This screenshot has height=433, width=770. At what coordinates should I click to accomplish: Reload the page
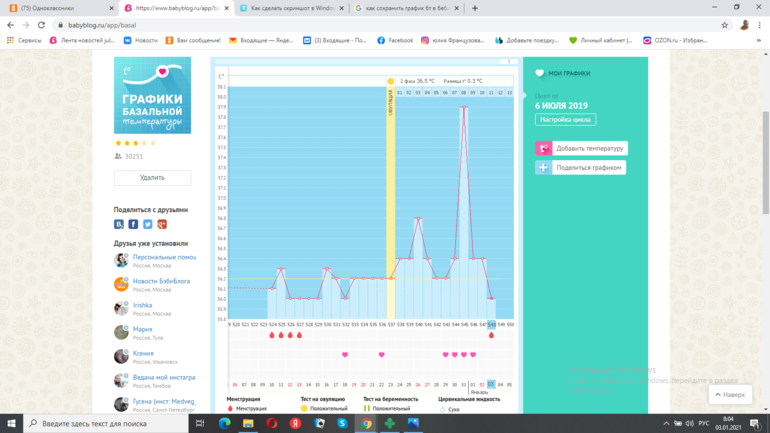point(41,25)
